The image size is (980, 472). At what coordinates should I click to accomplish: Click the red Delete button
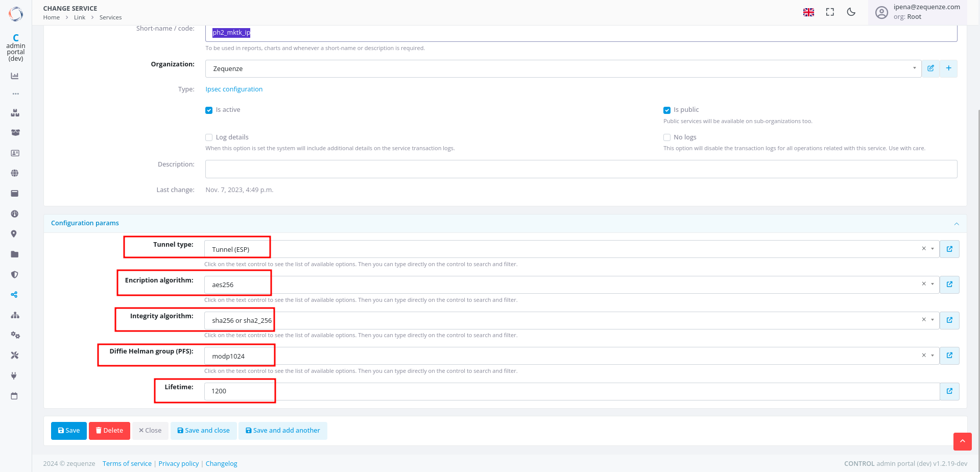(109, 431)
